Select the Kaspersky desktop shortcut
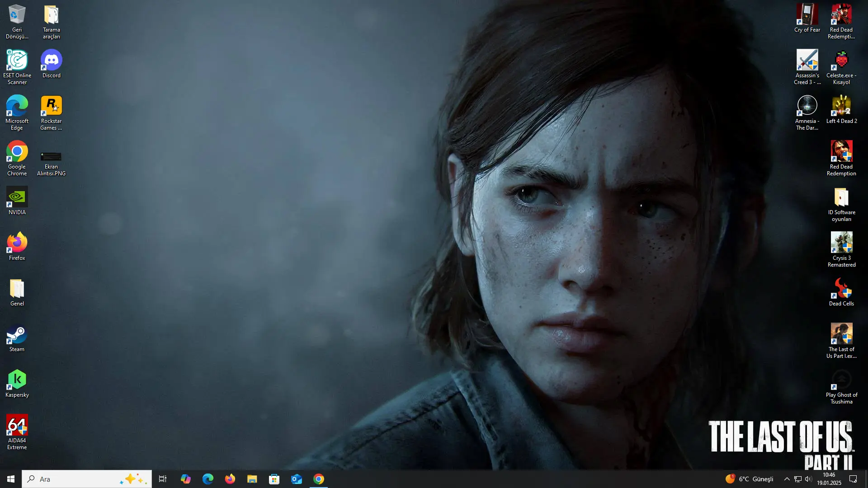This screenshot has width=868, height=488. click(x=17, y=384)
